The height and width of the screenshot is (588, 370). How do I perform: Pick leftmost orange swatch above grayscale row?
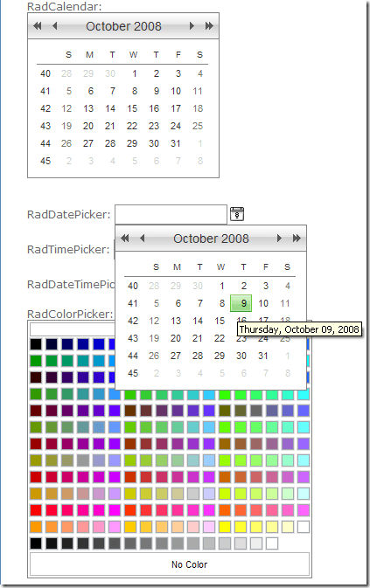tap(36, 527)
